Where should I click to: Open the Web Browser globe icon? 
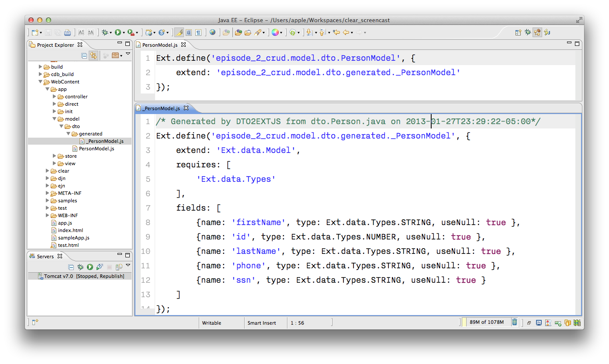point(212,32)
